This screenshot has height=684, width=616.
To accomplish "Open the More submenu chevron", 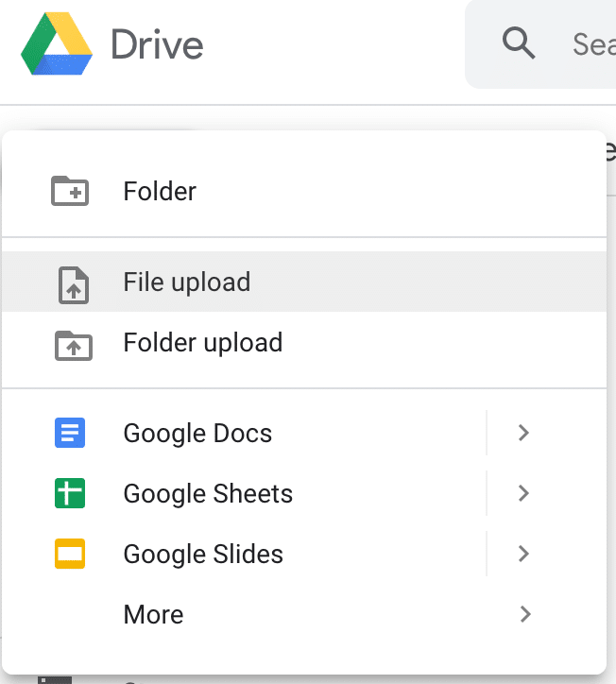I will click(x=524, y=615).
